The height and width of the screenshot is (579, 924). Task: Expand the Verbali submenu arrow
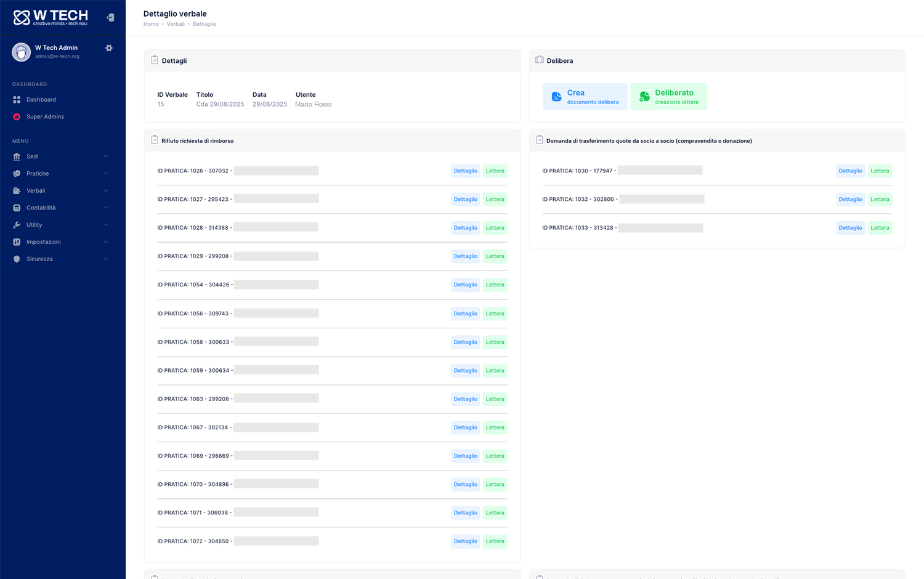(x=106, y=191)
